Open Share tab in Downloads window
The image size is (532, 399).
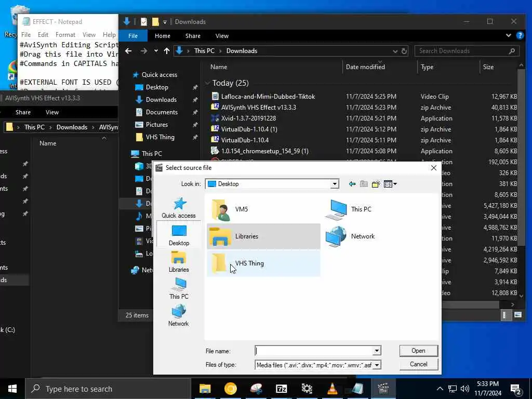pyautogui.click(x=193, y=36)
